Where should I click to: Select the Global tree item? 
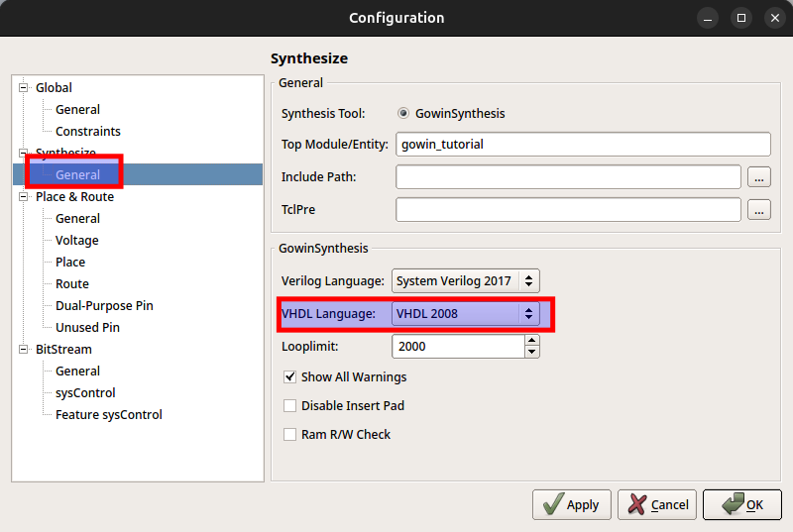(54, 88)
